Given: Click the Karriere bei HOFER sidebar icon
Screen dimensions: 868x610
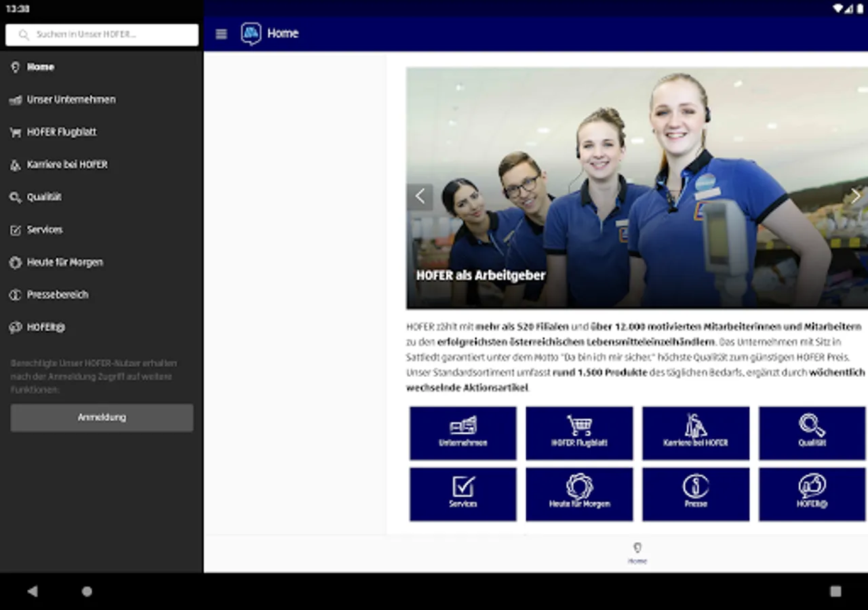Looking at the screenshot, I should [15, 165].
